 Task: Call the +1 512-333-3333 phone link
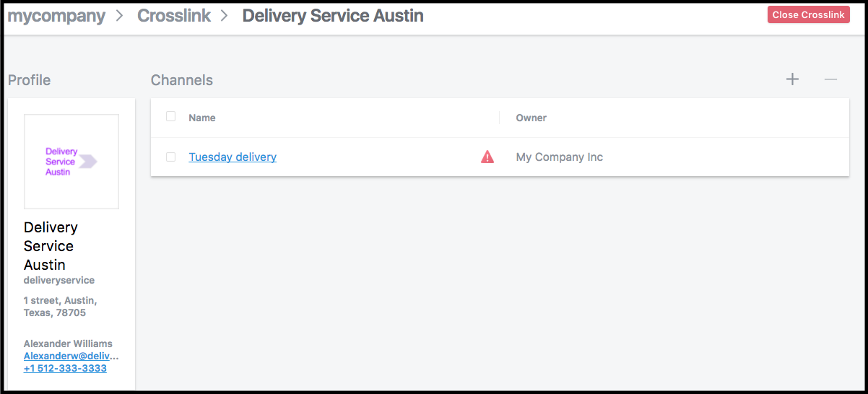[65, 368]
